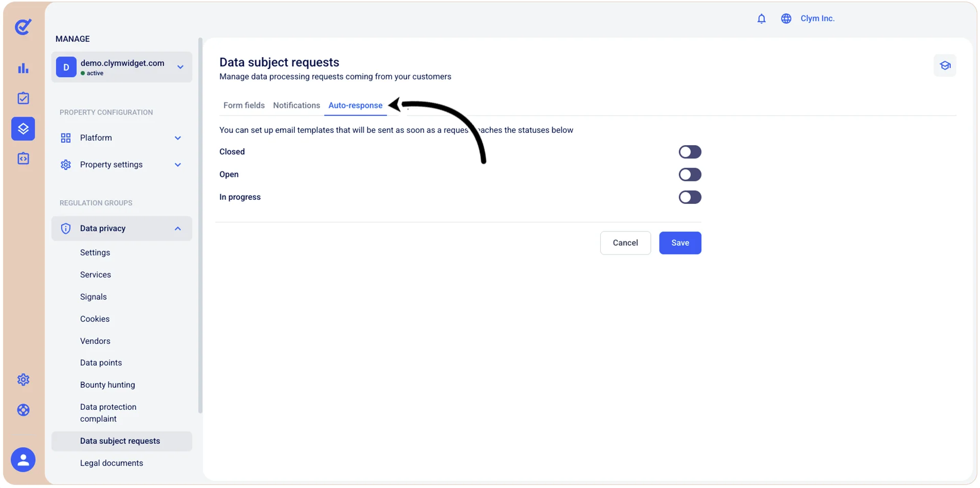Open the Clym Inc. account link
Image resolution: width=980 pixels, height=488 pixels.
point(817,18)
